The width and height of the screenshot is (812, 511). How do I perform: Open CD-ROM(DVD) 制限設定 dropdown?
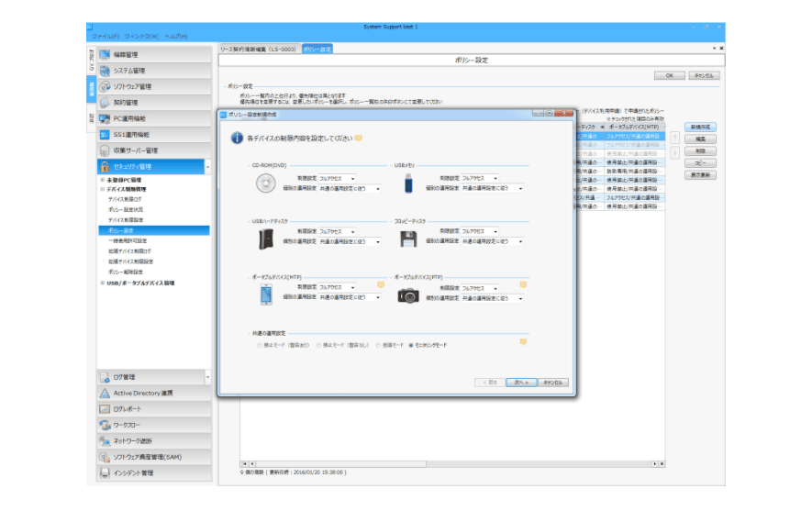tap(337, 179)
